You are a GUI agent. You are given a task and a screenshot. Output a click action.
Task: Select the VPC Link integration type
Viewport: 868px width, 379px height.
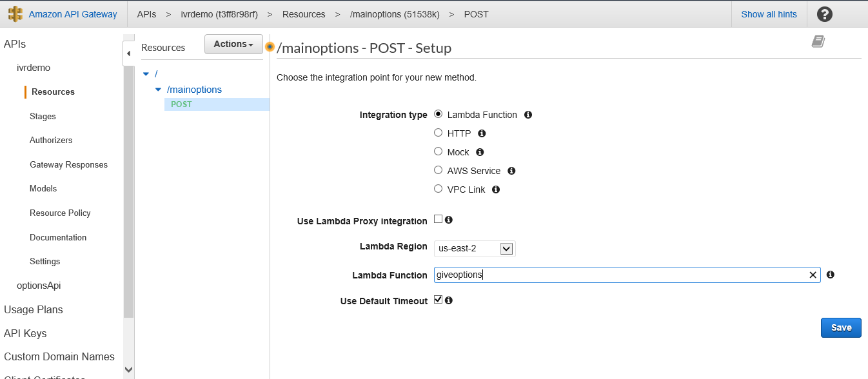click(x=439, y=189)
